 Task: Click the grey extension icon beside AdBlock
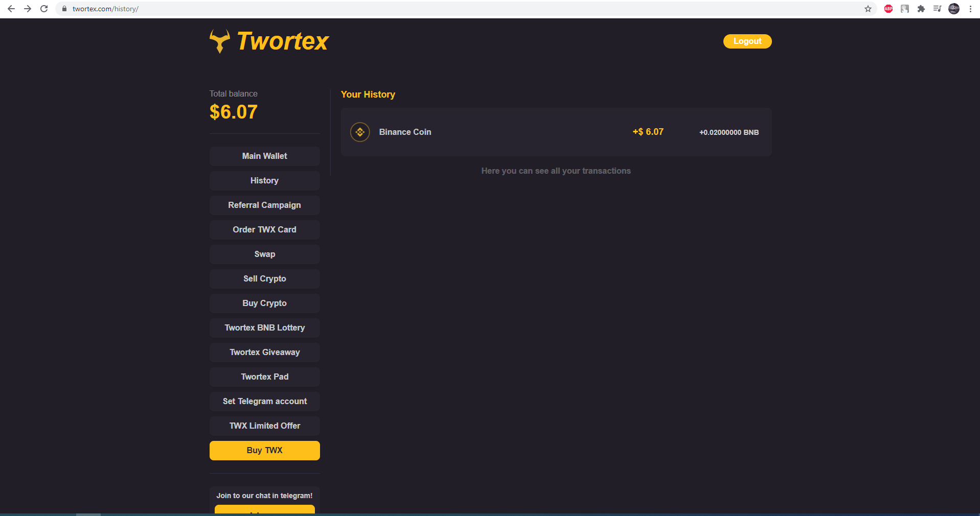coord(905,9)
